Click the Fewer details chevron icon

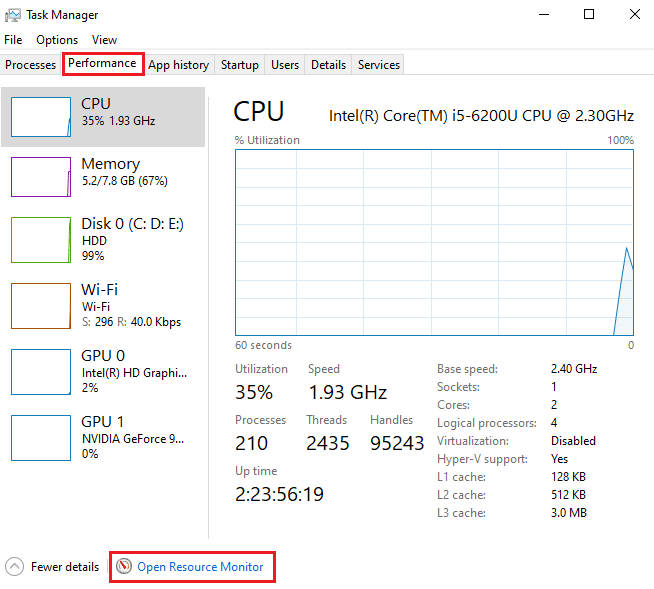pyautogui.click(x=15, y=566)
